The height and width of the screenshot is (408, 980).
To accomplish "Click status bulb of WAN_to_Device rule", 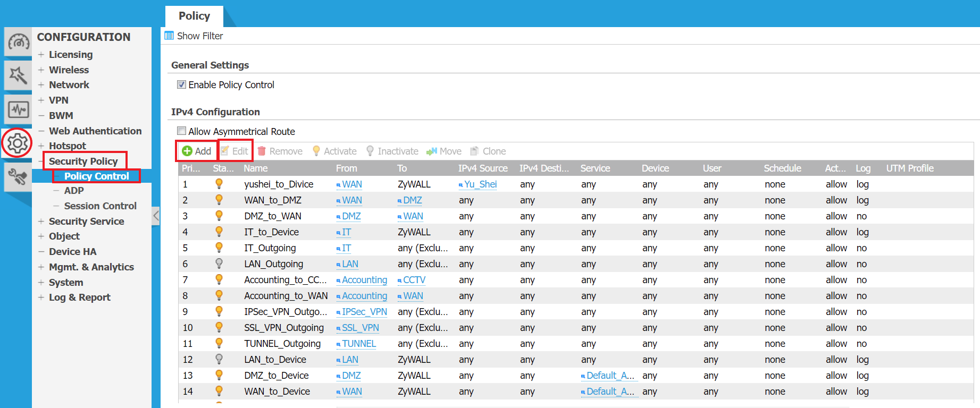I will [x=219, y=391].
